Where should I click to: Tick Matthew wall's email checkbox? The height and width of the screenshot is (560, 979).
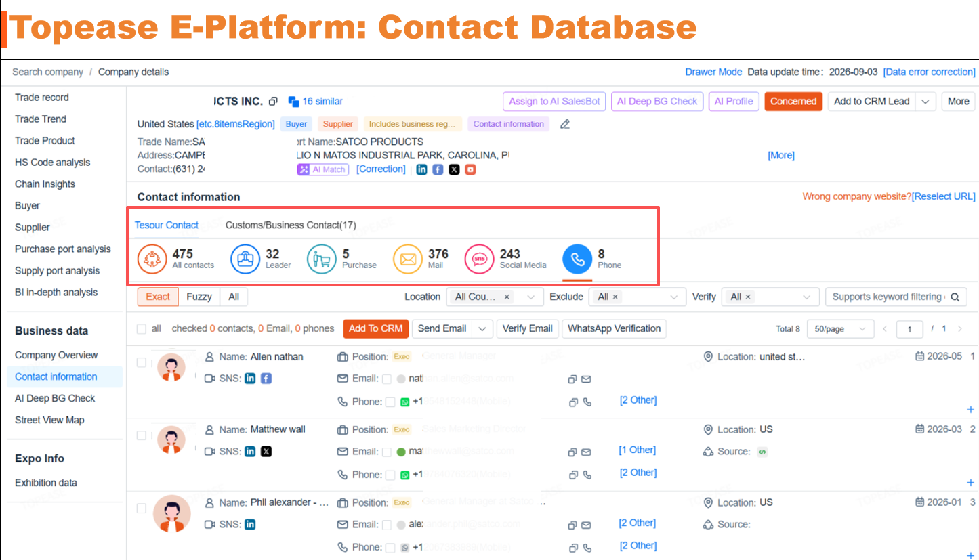click(387, 452)
